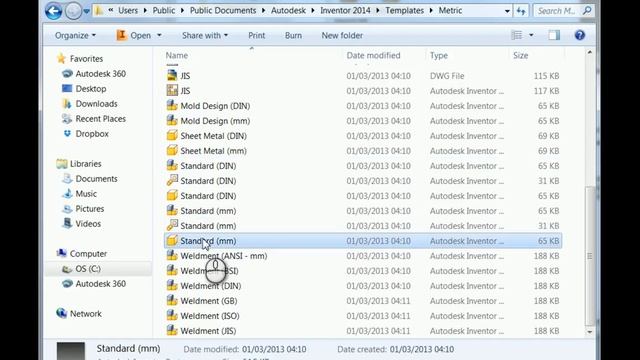
Task: Open Autodesk 360 under Favorites
Action: coord(100,74)
